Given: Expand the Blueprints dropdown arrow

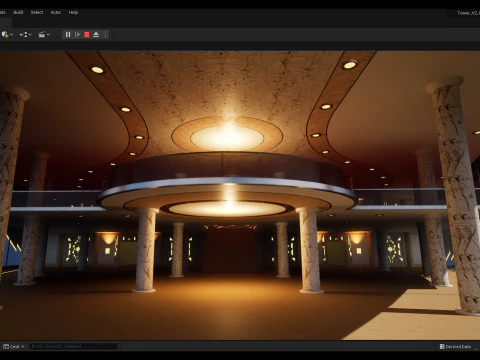Looking at the screenshot, I should (x=30, y=34).
